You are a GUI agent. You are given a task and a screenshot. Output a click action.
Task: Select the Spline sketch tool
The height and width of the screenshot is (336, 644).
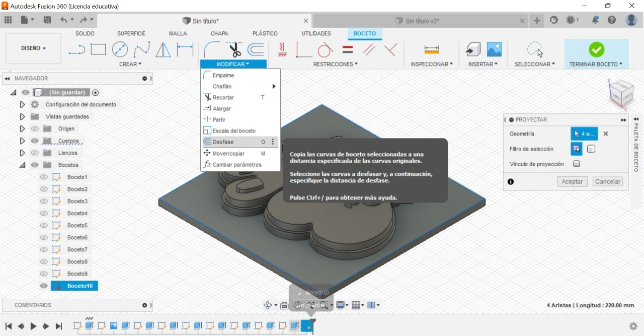(x=141, y=49)
